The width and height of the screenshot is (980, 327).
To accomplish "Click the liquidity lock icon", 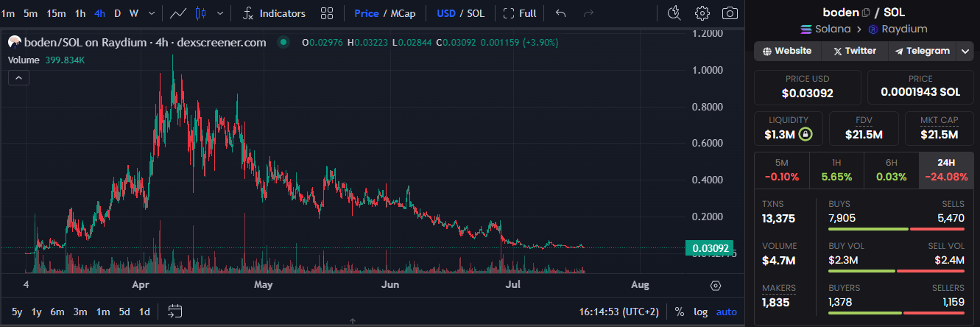I will (x=806, y=134).
